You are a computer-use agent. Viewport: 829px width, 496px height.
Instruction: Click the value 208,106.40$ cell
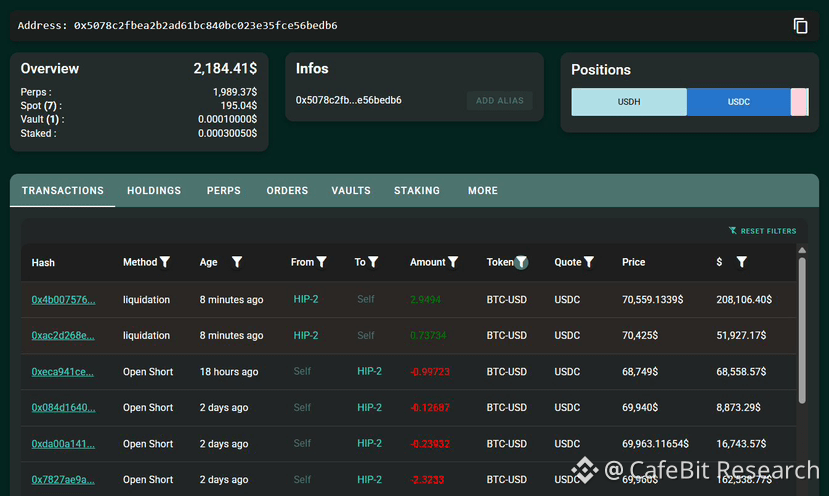click(744, 300)
